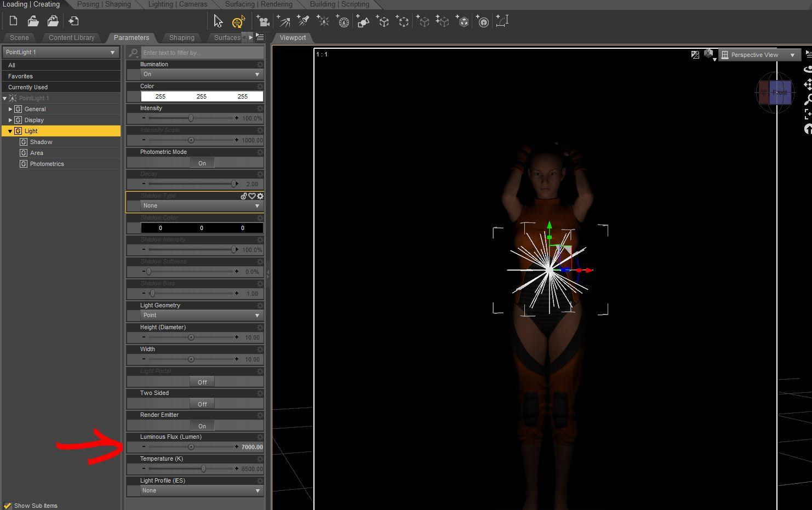Open the white Color swatch
The image size is (812, 510).
point(202,96)
